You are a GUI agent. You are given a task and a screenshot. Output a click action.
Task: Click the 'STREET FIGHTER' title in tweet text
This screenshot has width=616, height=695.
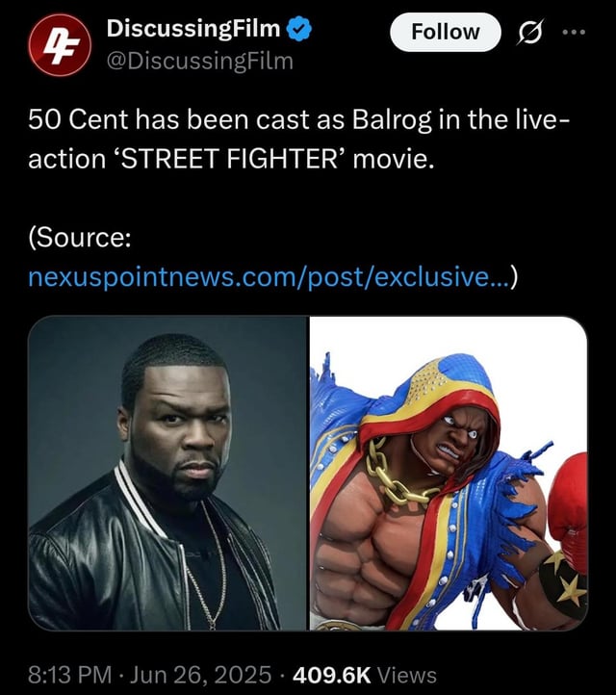point(231,158)
